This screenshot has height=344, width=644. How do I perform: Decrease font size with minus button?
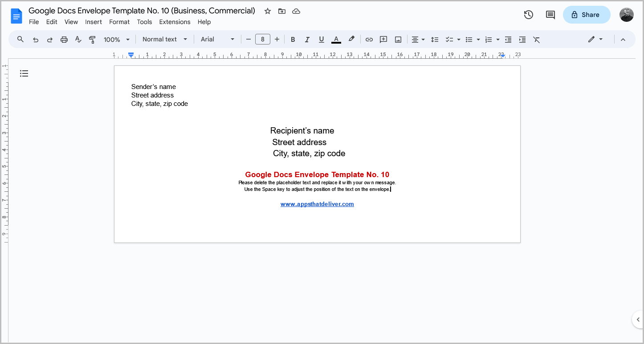pos(249,40)
